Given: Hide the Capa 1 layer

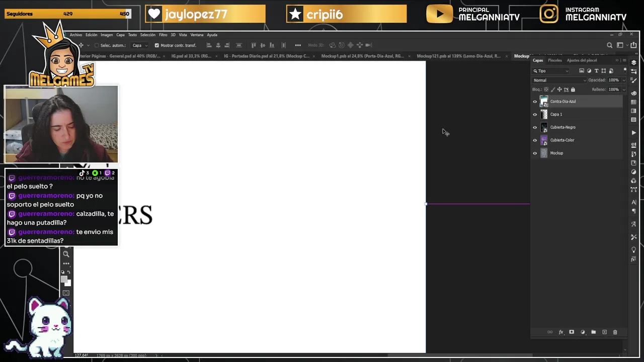Looking at the screenshot, I should (x=535, y=115).
